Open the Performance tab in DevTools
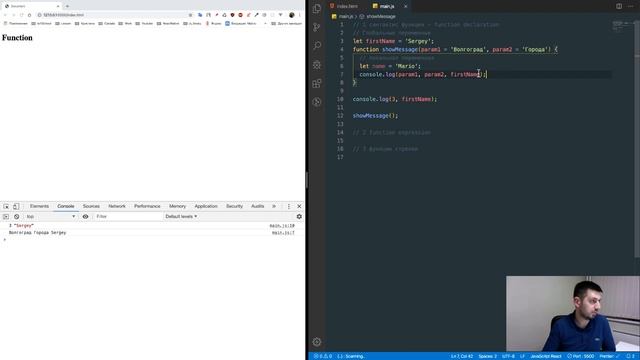This screenshot has height=360, width=640. point(147,207)
